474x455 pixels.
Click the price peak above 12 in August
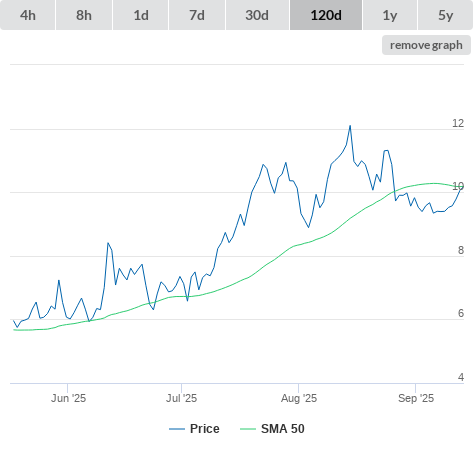[x=350, y=126]
